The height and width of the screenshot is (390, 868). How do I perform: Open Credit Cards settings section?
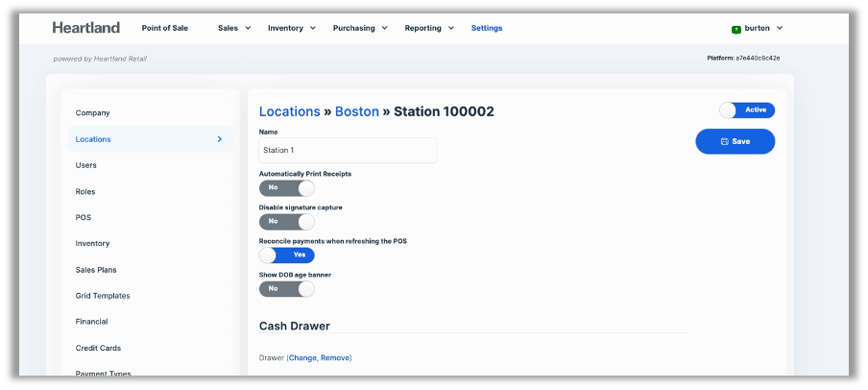click(98, 348)
